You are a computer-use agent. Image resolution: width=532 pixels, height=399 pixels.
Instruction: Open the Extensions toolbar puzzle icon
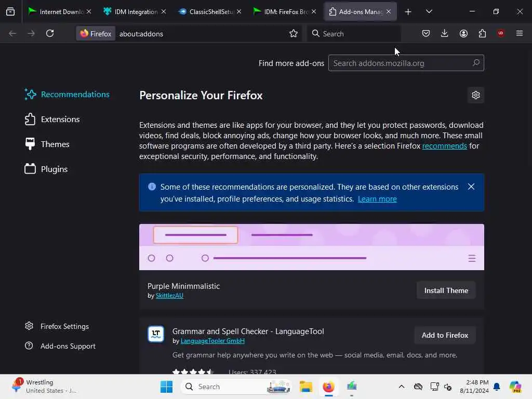[x=482, y=33]
